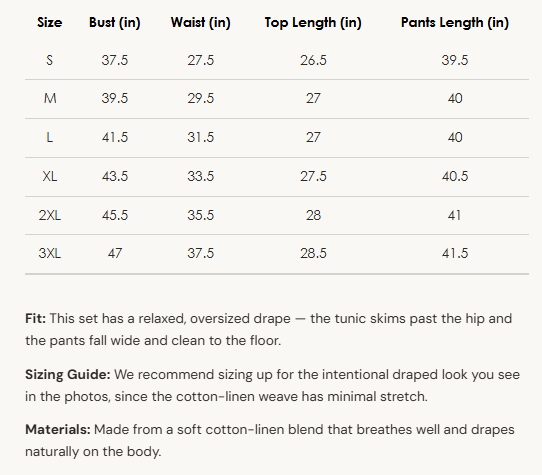Click the 37.5 bust value for S
The width and height of the screenshot is (542, 475).
pos(115,60)
